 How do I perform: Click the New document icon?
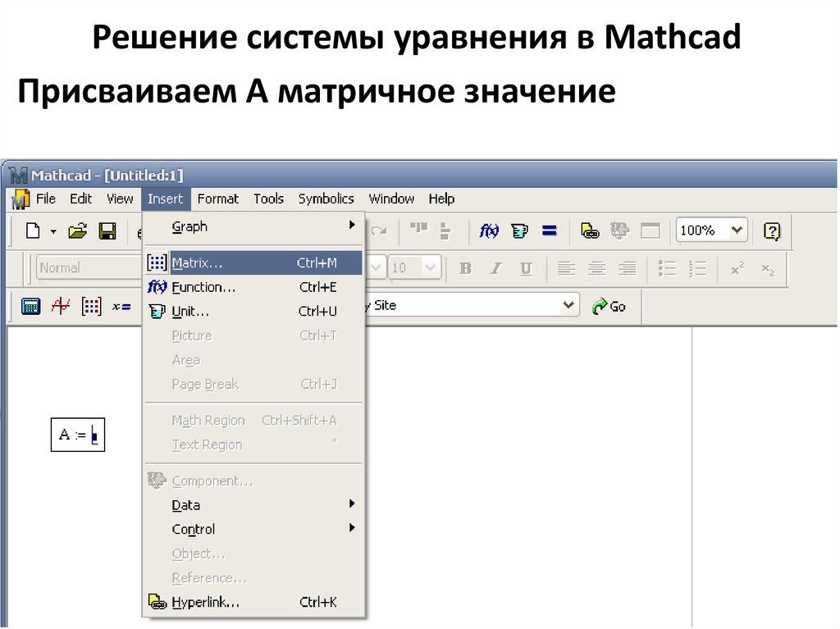point(33,231)
